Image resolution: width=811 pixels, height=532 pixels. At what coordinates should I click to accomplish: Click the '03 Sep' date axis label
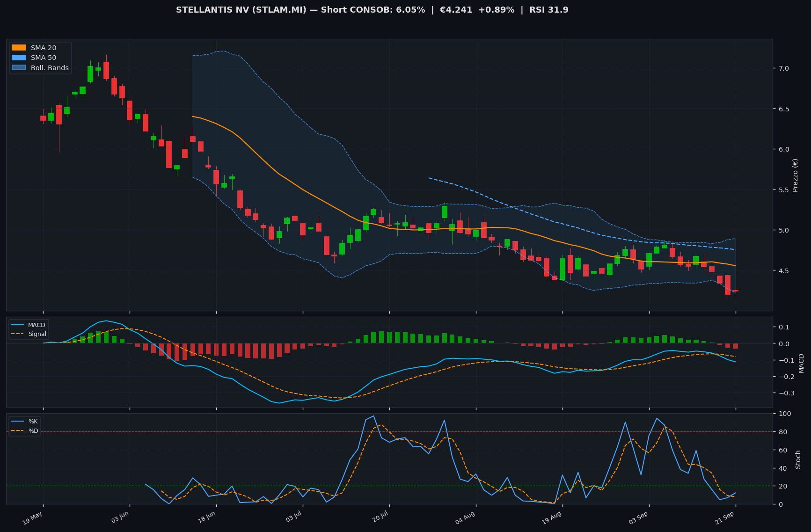coord(639,518)
